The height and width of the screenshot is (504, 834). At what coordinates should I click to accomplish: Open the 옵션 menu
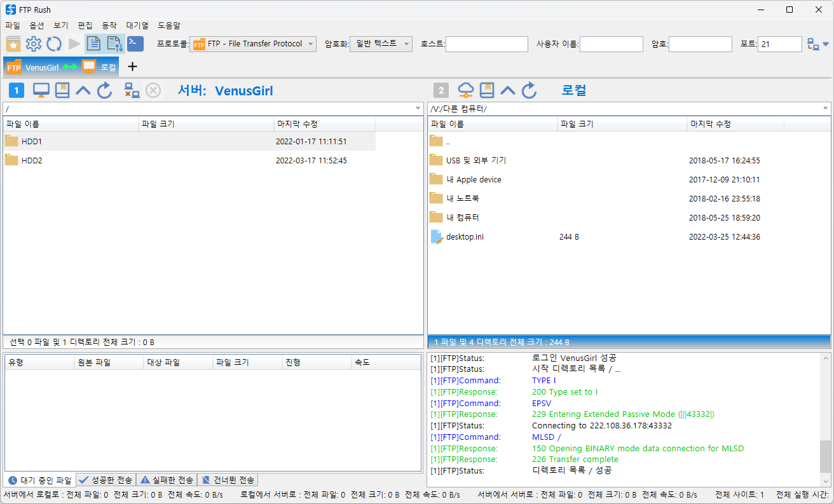coord(37,25)
